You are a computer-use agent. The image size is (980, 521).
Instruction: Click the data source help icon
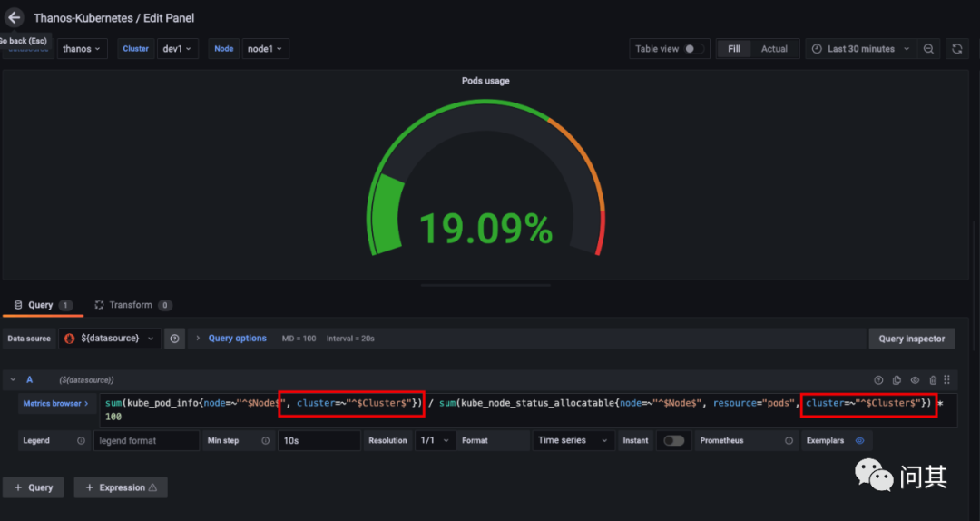(x=174, y=339)
